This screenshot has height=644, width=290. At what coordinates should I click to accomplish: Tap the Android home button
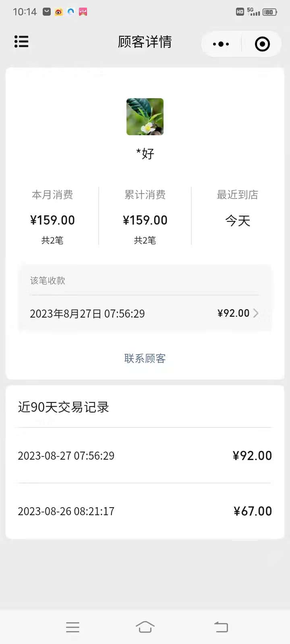click(145, 627)
